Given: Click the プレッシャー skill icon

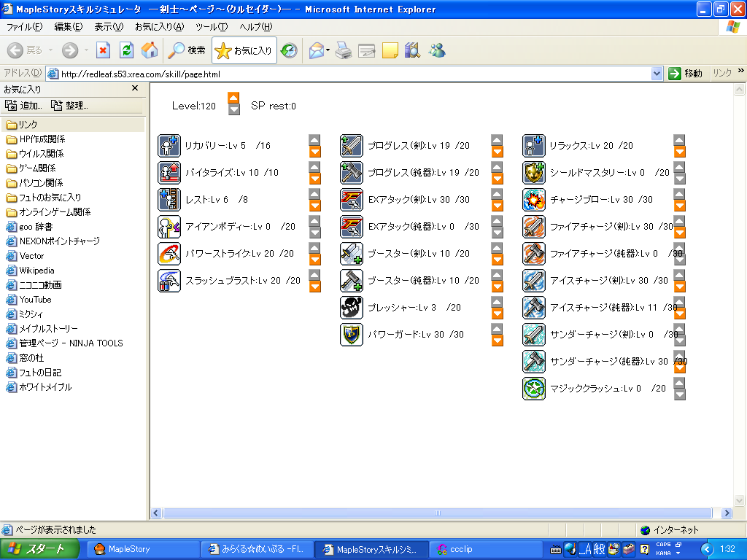Looking at the screenshot, I should coord(352,308).
